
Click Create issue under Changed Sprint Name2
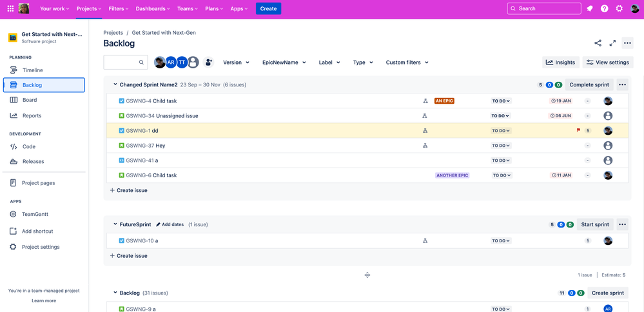click(x=128, y=190)
